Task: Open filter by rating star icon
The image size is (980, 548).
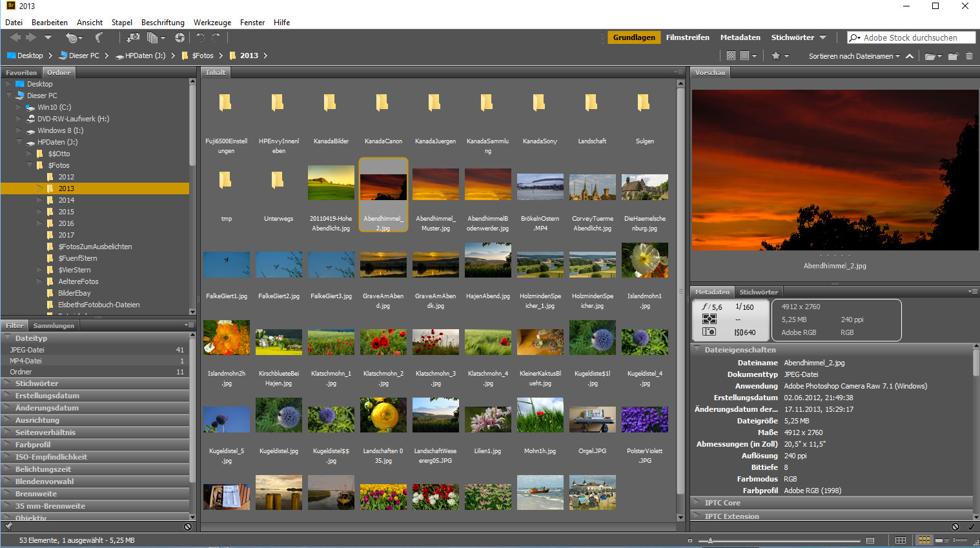Action: click(776, 56)
